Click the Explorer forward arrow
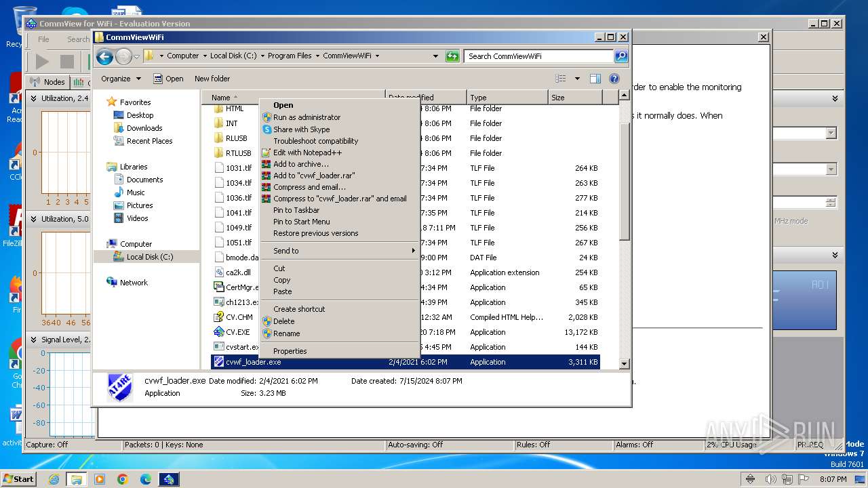Screen dimensions: 868x488 (123, 56)
